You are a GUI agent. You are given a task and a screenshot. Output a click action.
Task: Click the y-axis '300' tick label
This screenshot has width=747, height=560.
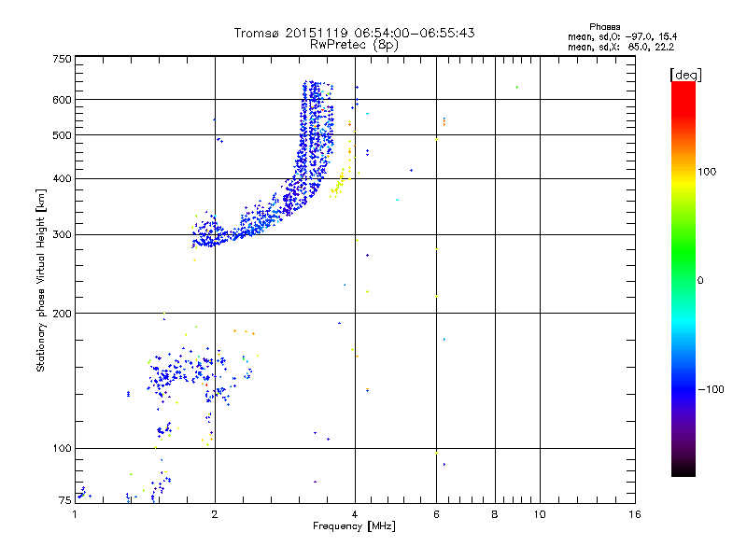[x=62, y=234]
